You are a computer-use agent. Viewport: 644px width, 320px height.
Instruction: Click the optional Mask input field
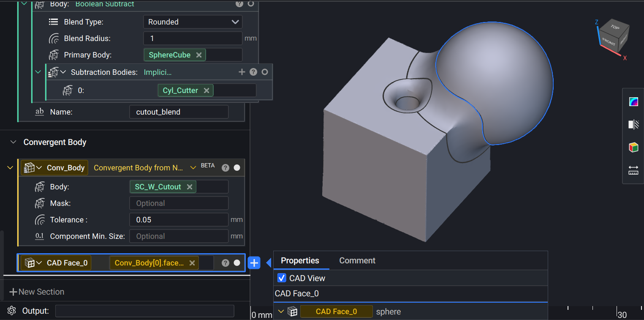click(x=179, y=203)
